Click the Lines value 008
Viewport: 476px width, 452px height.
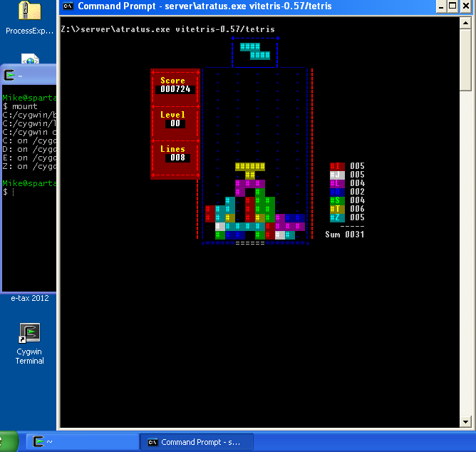(177, 158)
